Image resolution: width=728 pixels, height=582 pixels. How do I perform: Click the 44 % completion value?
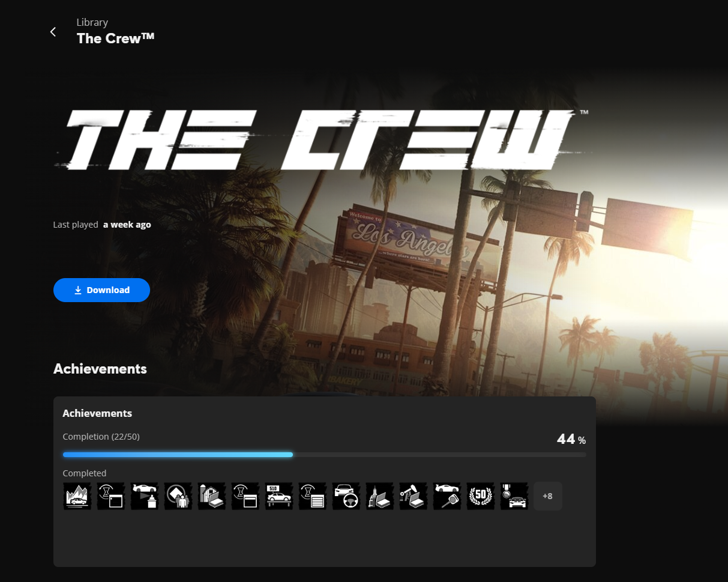pos(571,439)
